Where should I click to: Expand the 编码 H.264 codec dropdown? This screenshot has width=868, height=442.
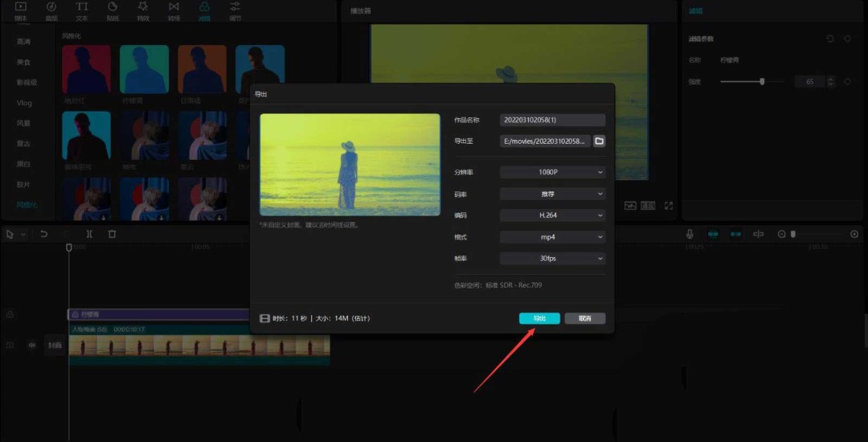click(552, 215)
